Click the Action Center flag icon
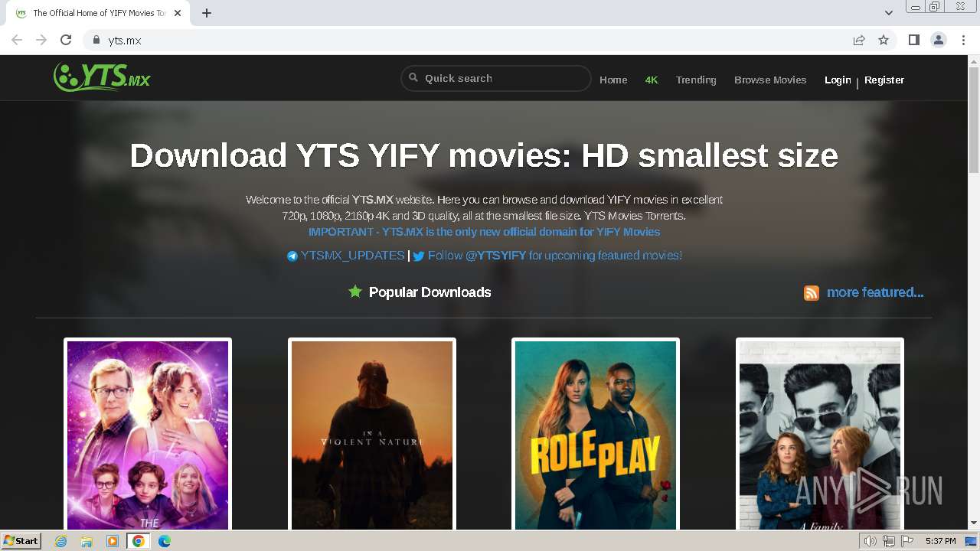The image size is (980, 551). coord(907,541)
